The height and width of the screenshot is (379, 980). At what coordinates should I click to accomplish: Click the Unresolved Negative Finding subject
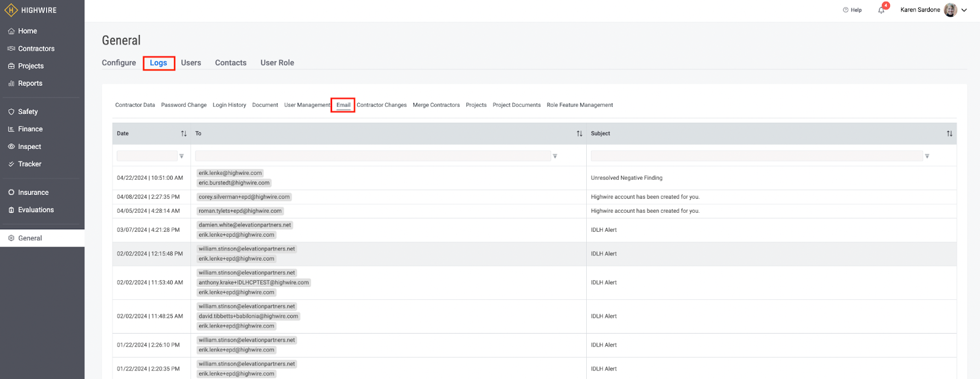tap(627, 178)
